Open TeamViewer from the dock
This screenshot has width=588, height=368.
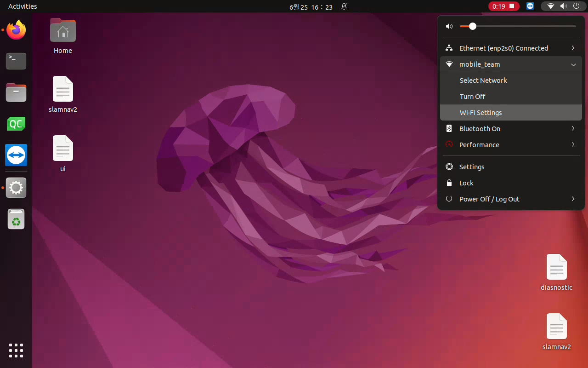click(x=16, y=155)
